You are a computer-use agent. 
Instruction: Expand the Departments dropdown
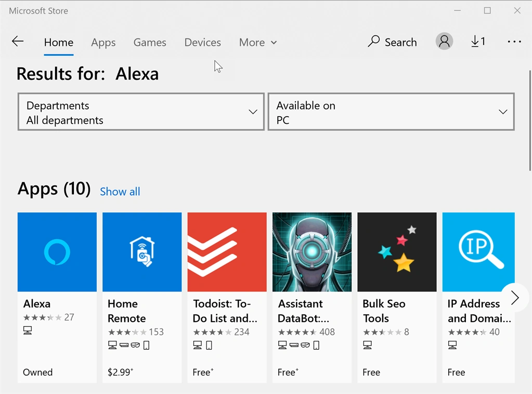(141, 112)
